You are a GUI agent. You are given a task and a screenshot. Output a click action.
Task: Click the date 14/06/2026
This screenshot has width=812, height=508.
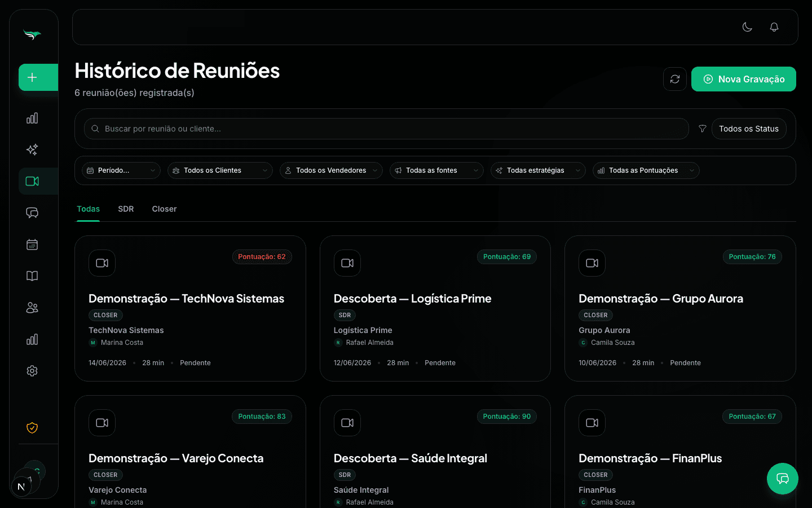(x=107, y=363)
